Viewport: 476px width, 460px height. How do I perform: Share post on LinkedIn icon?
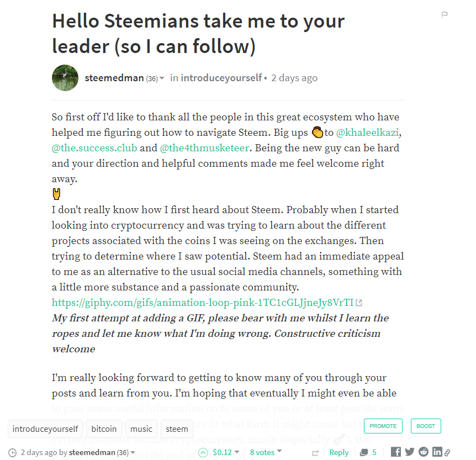tap(437, 452)
